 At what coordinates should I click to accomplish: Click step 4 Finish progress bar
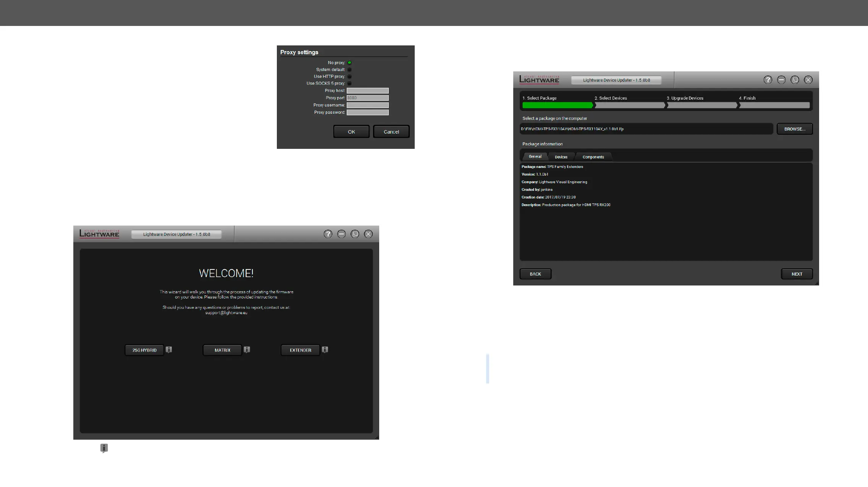pyautogui.click(x=774, y=105)
